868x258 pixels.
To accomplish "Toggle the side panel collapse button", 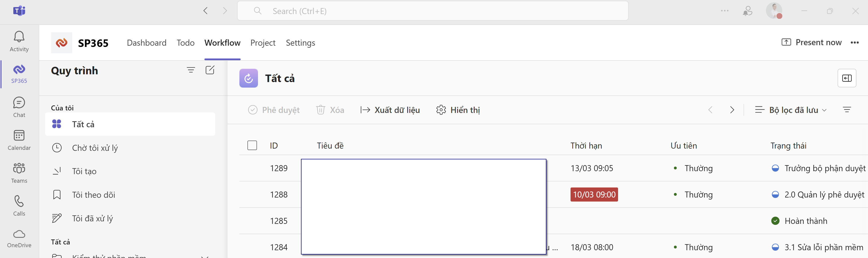I will [x=846, y=78].
